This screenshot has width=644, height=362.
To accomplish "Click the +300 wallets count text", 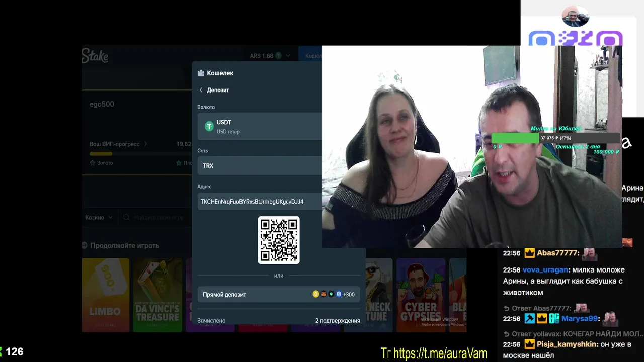I will 349,294.
